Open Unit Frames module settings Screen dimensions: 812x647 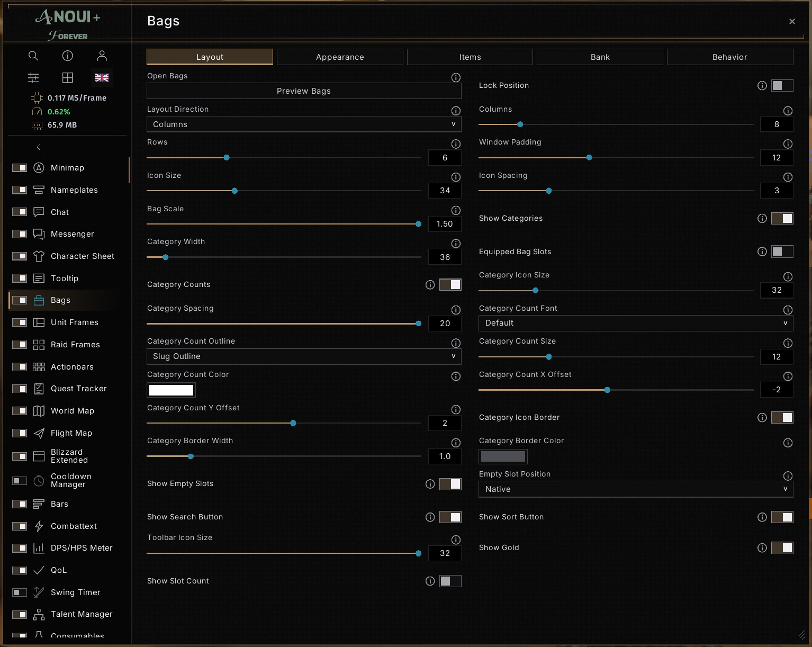coord(75,322)
